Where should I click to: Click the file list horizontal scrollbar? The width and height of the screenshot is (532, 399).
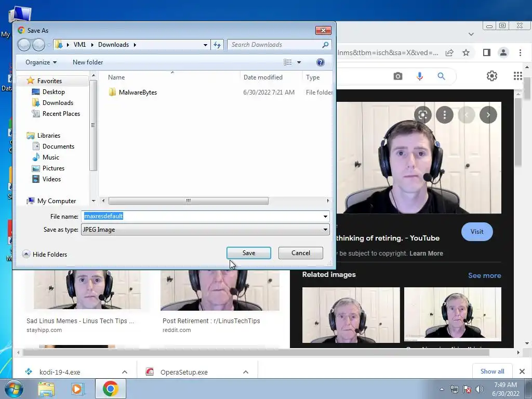coord(188,201)
